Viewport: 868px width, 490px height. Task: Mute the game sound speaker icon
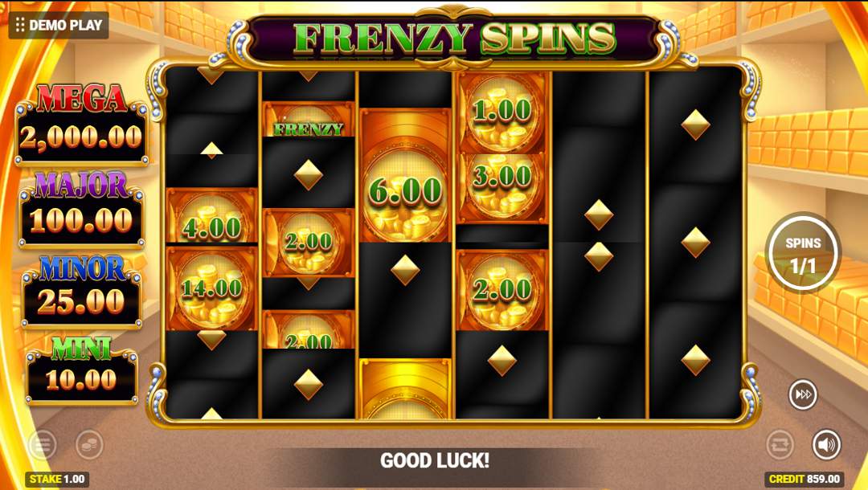(826, 444)
